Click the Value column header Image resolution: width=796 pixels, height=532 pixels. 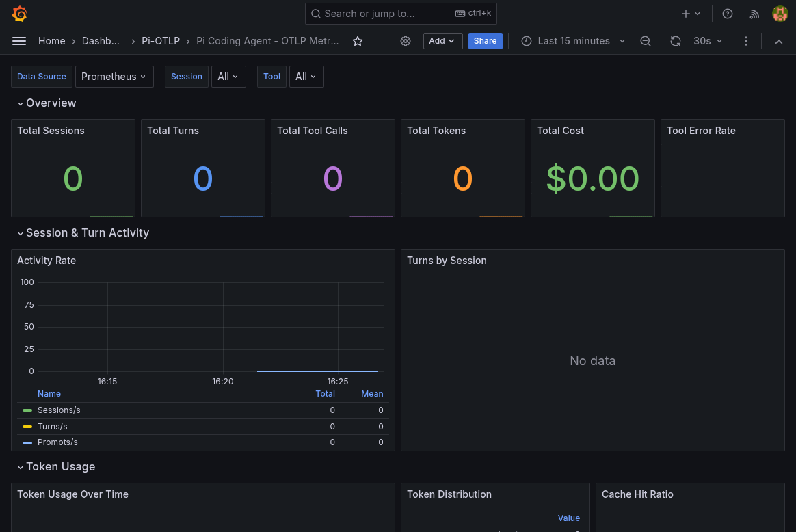(568, 518)
